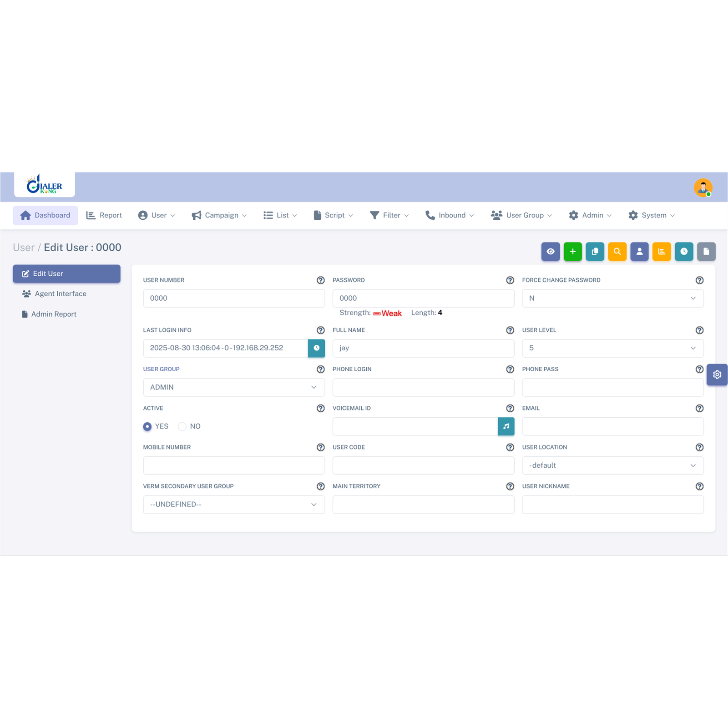
Task: Select Edit User sidebar button
Action: click(66, 273)
